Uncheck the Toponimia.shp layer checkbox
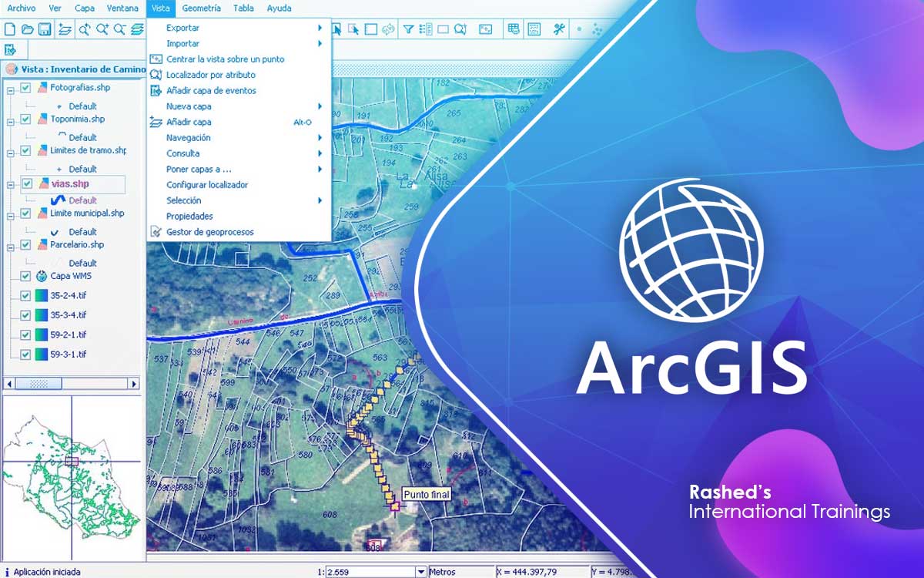 26,119
